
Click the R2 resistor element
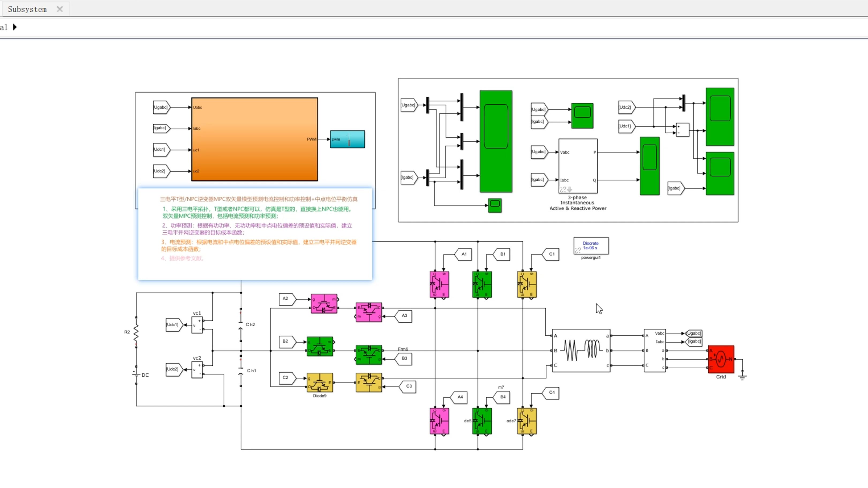coord(136,332)
